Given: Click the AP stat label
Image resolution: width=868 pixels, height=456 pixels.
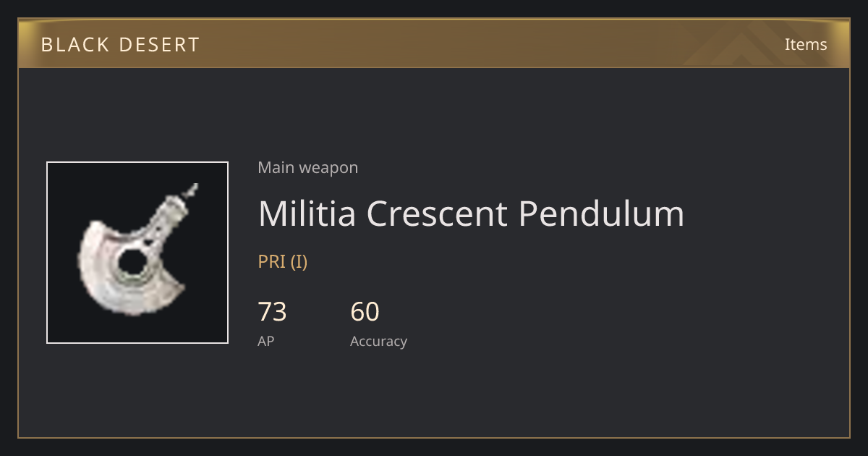Looking at the screenshot, I should coord(266,341).
